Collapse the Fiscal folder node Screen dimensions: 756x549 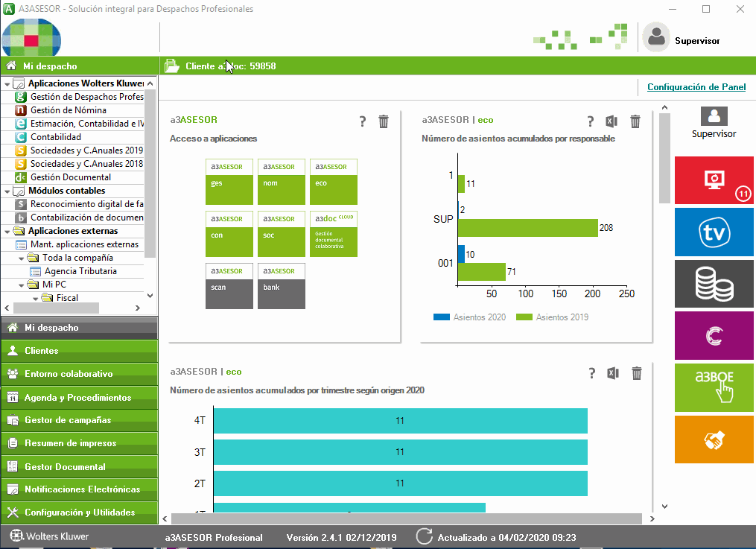35,299
